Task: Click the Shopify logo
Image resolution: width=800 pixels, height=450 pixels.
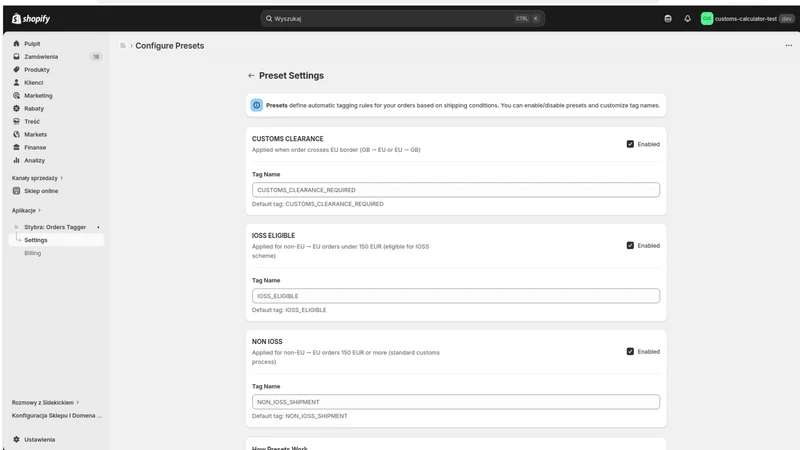Action: pos(31,19)
